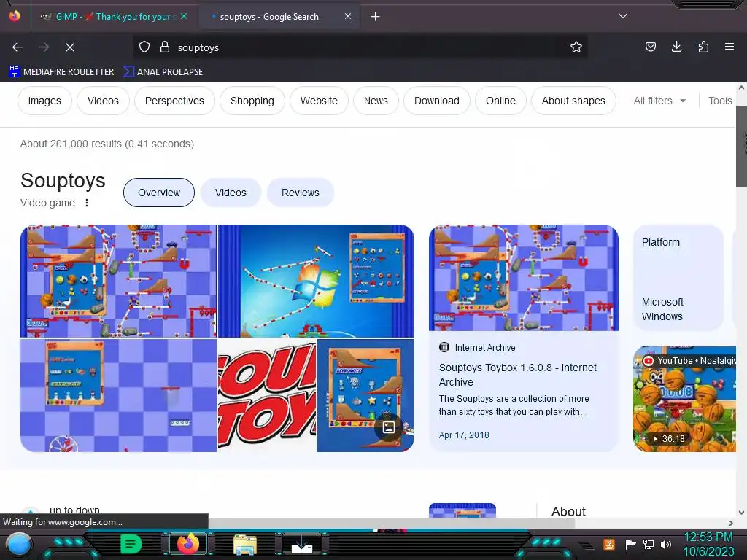Select the Perspectives filter chip
Image resolution: width=747 pixels, height=560 pixels.
click(x=174, y=101)
